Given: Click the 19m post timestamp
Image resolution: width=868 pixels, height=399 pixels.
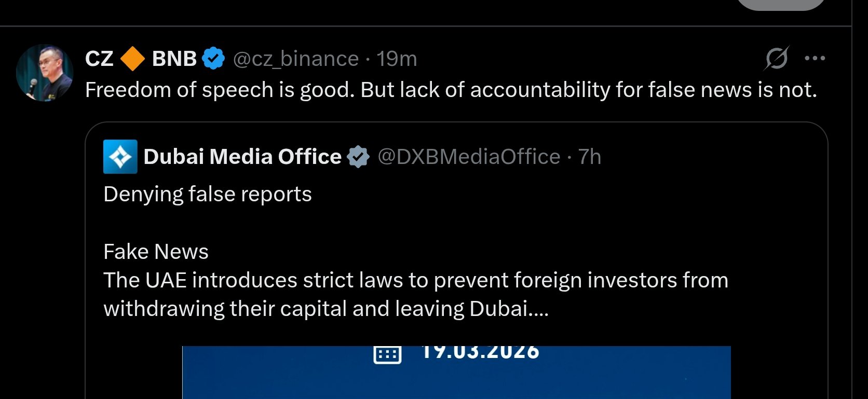Looking at the screenshot, I should 397,59.
